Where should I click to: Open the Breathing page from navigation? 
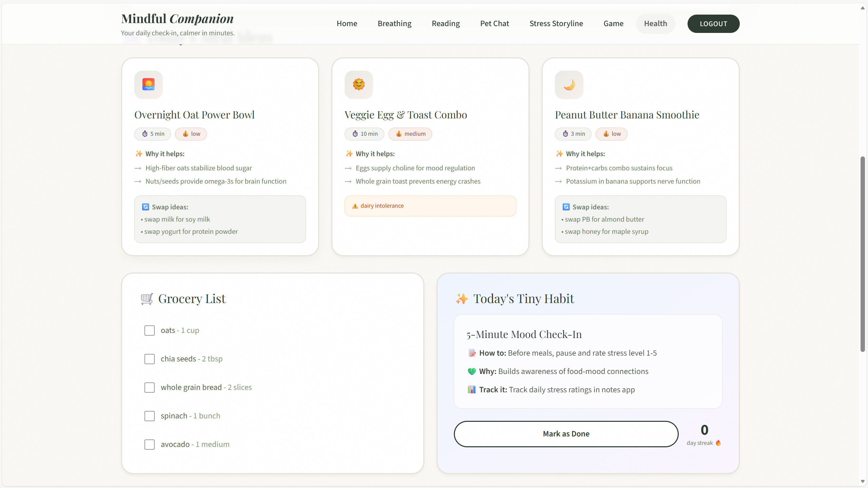coord(394,23)
